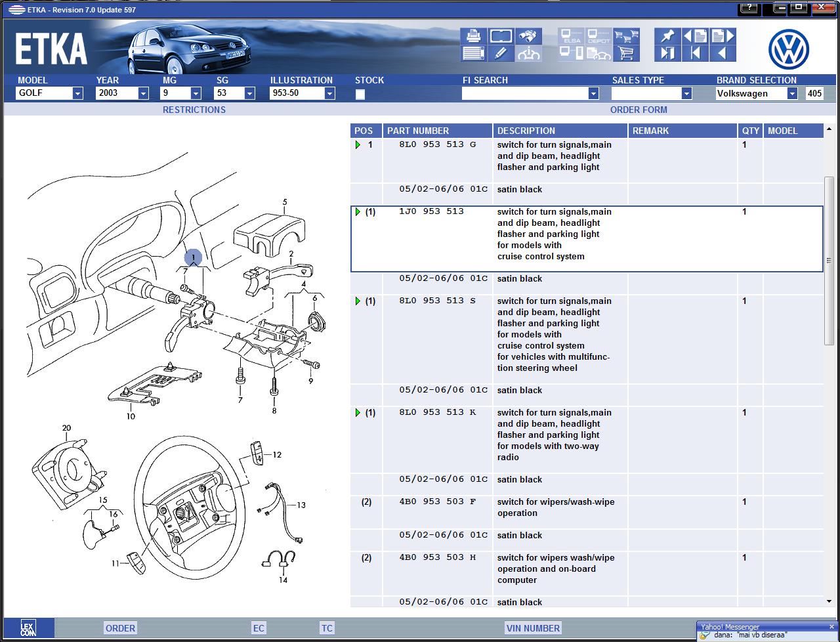Open the YEAR dropdown showing 2003
The width and height of the screenshot is (840, 642).
143,93
